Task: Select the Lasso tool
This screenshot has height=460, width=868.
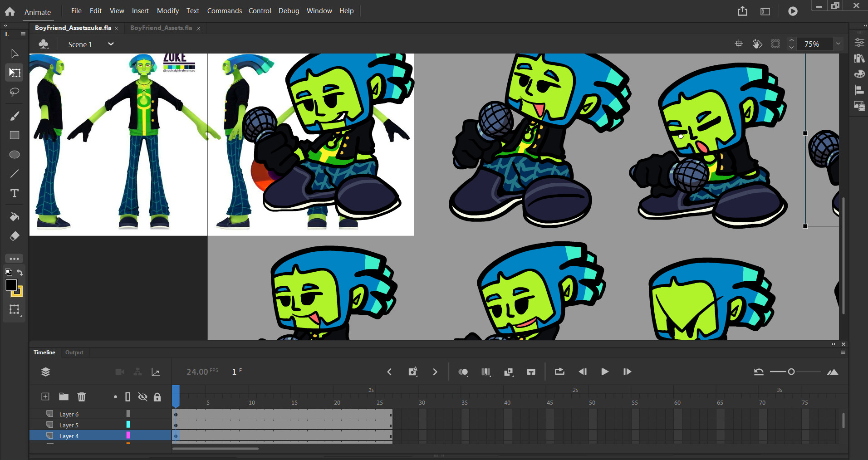Action: 15,92
